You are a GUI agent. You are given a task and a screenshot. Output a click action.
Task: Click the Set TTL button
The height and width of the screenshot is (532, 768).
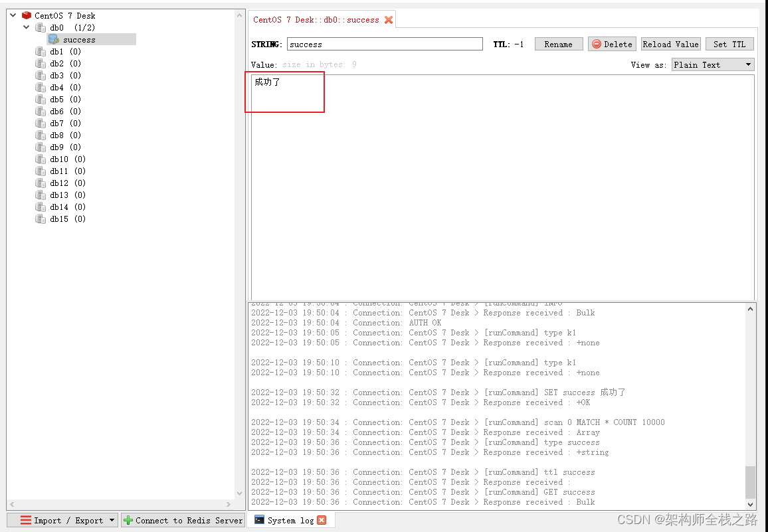(729, 44)
